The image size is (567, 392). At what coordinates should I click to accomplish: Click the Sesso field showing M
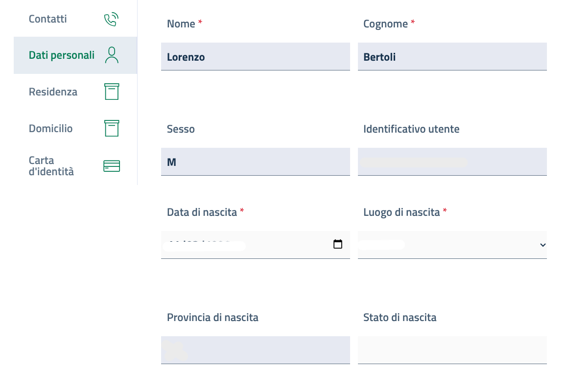tap(255, 162)
